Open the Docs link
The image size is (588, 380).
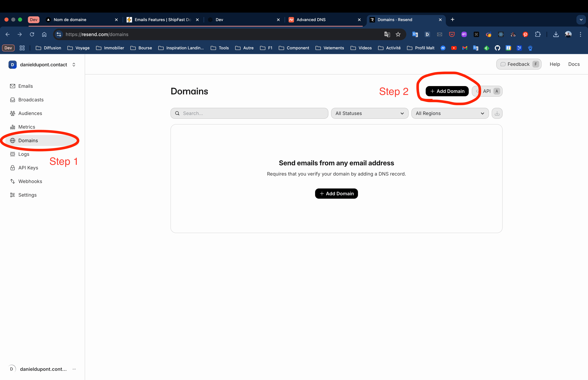point(574,64)
